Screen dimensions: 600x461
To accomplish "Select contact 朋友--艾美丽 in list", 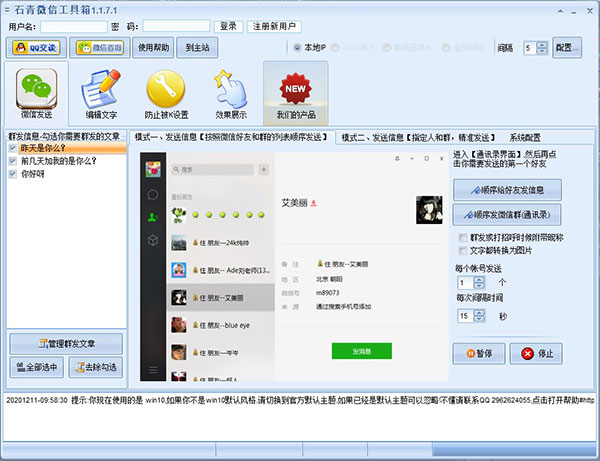I will (221, 298).
